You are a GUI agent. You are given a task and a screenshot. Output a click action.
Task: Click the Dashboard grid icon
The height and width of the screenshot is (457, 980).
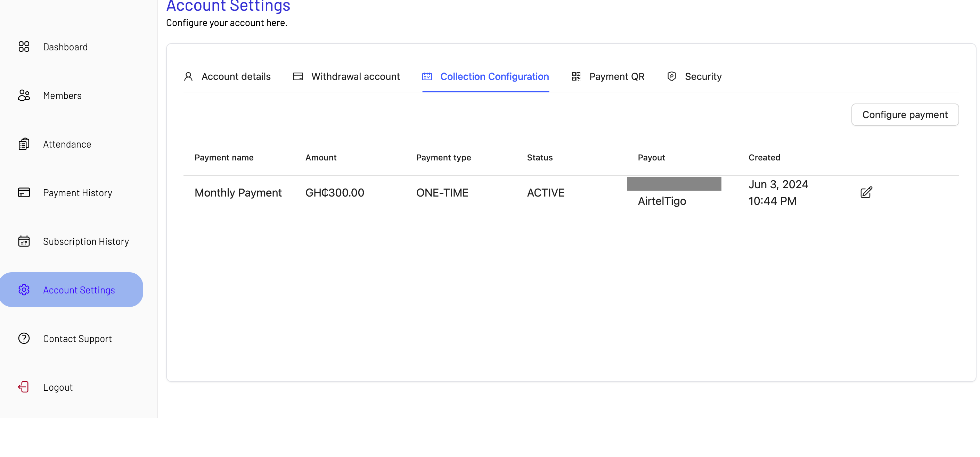point(24,47)
